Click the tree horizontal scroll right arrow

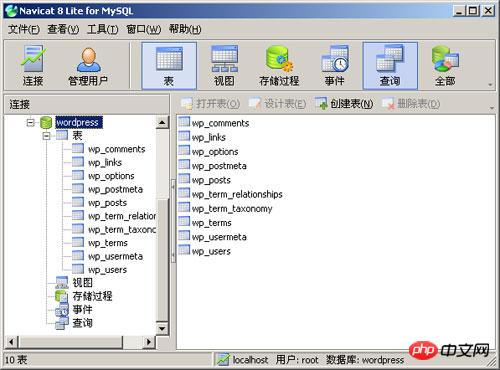(149, 342)
